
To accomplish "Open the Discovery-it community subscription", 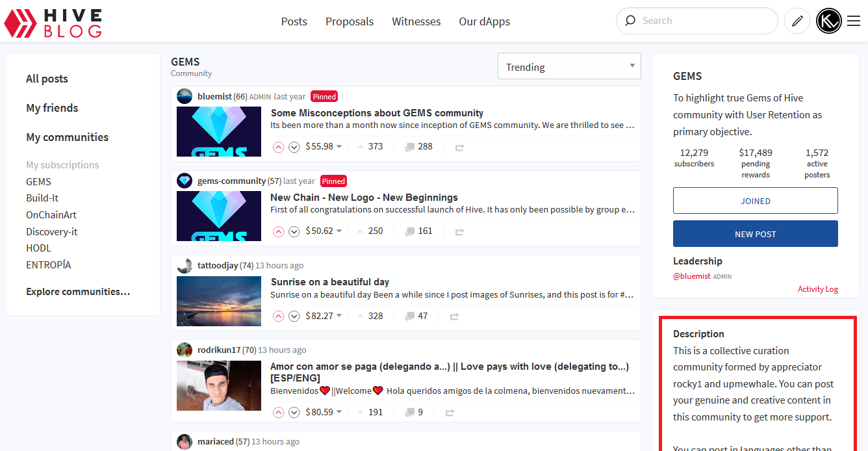I will [x=52, y=232].
